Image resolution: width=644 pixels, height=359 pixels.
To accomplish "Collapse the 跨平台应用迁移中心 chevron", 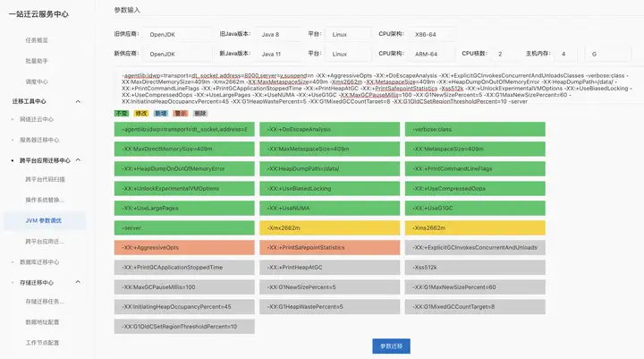I will [x=78, y=160].
